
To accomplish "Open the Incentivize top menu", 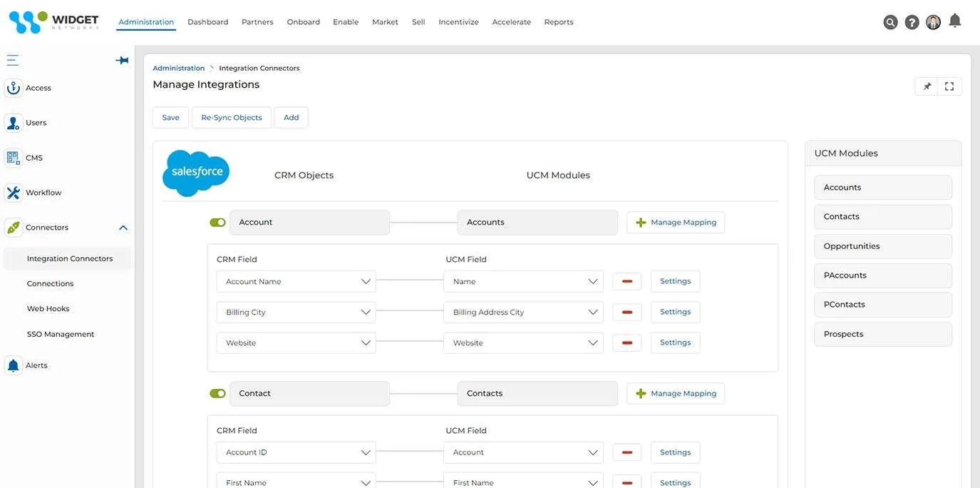I will click(x=458, y=22).
